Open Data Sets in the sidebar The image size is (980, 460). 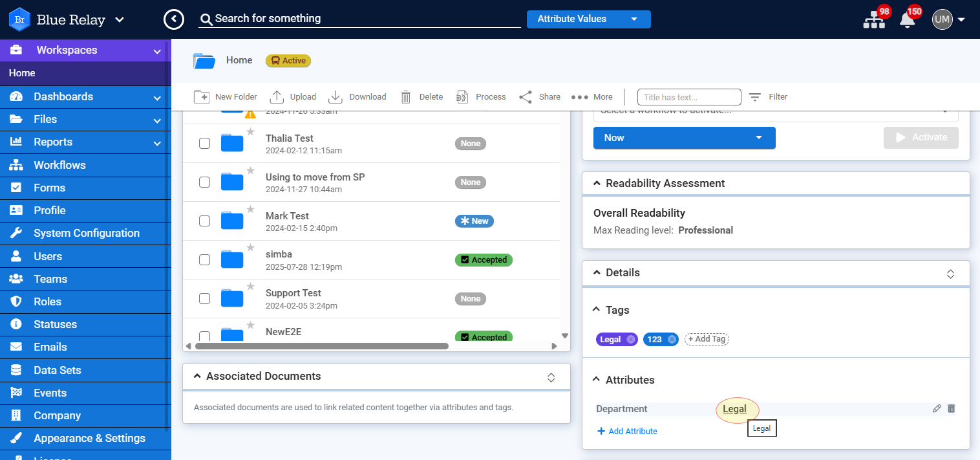coord(85,370)
